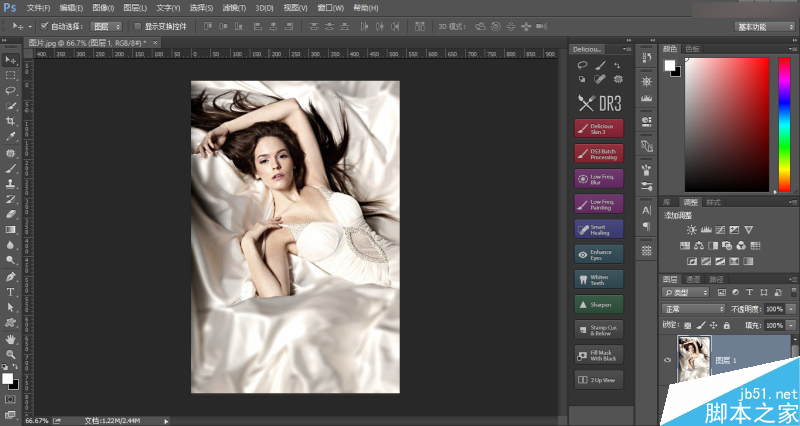Open the 正常 blend mode dropdown
Viewport: 800px width, 426px height.
tap(693, 309)
